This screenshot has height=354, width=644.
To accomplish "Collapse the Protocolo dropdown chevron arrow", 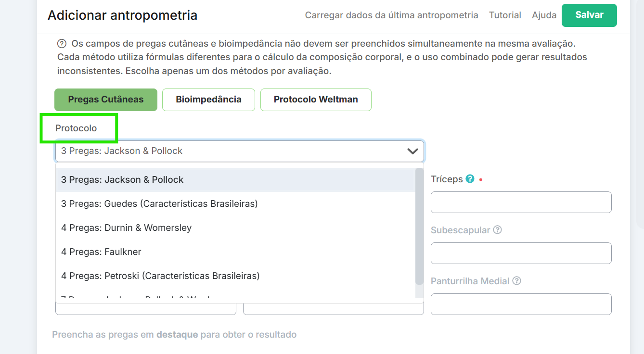I will [x=412, y=151].
